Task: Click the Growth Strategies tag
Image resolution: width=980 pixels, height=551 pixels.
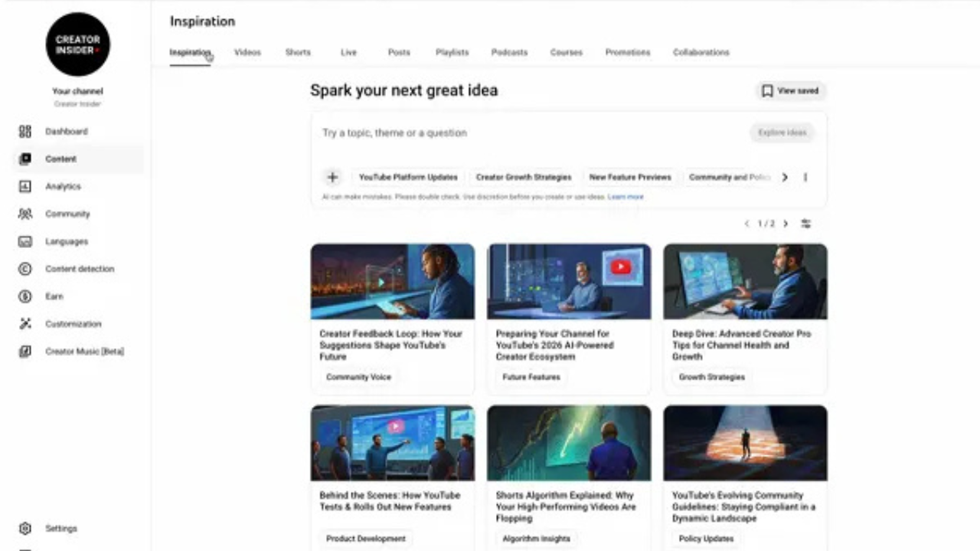Action: 711,377
